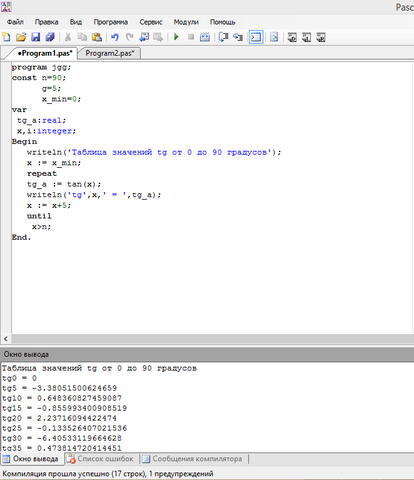Open the Файл menu
This screenshot has width=414, height=480.
tap(15, 22)
